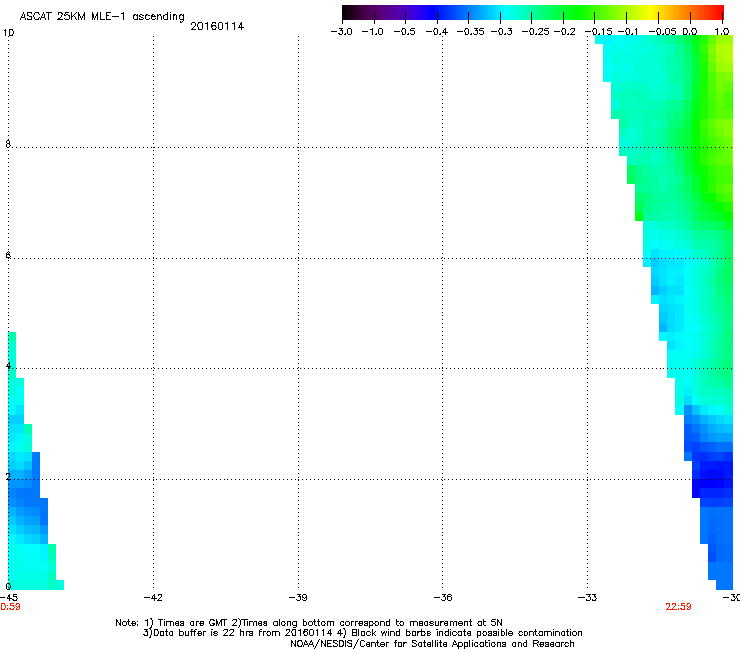Click the y-axis latitude label 4
The width and height of the screenshot is (740, 650).
[x=8, y=366]
